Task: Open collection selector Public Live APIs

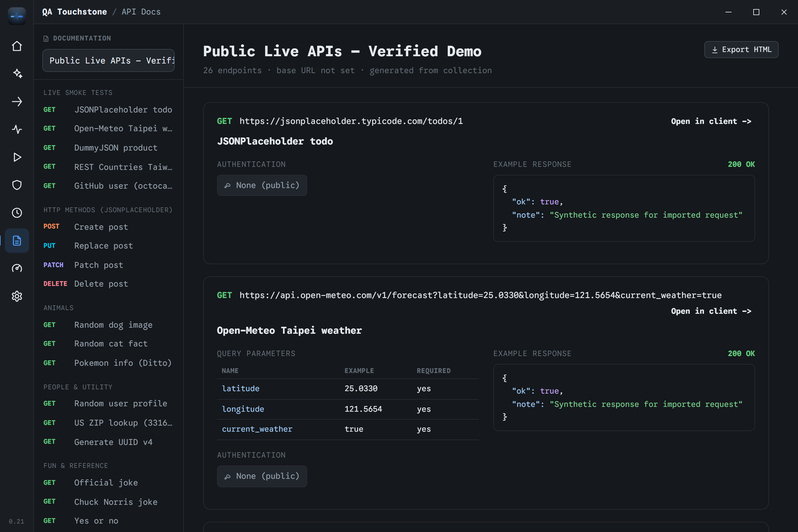Action: pyautogui.click(x=108, y=60)
